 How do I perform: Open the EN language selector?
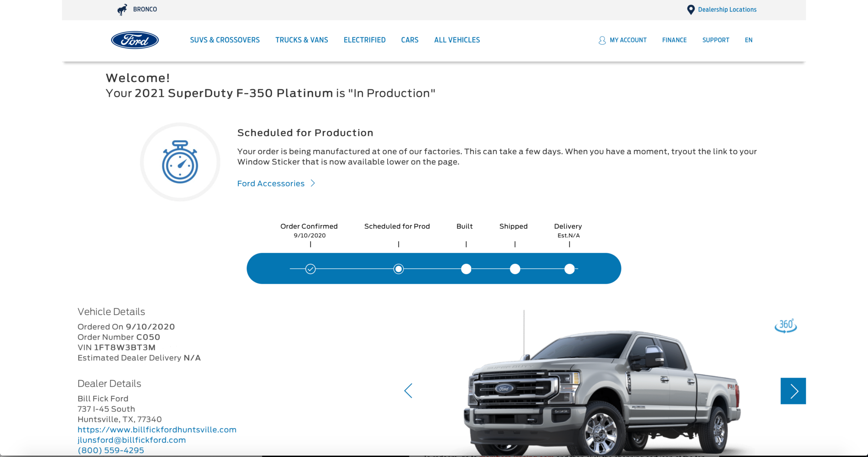click(748, 40)
